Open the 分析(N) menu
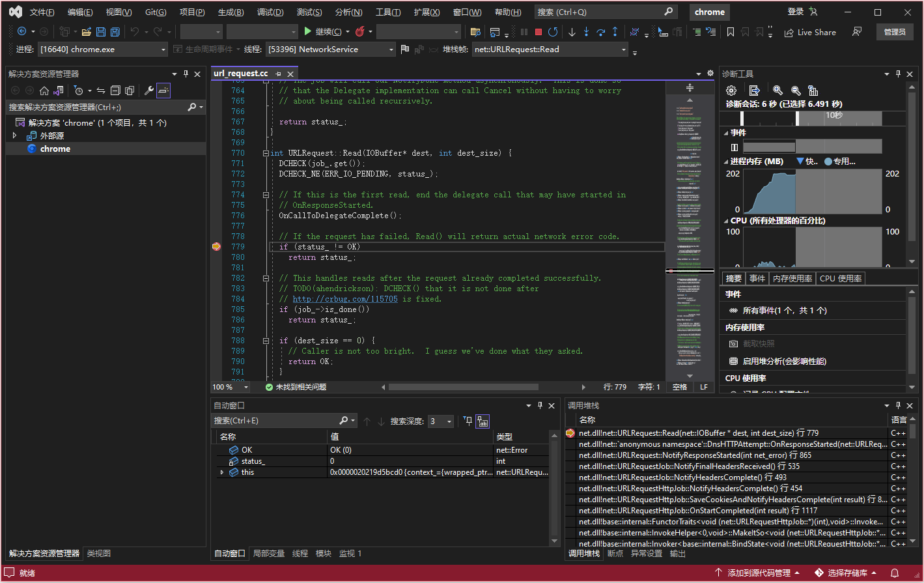This screenshot has width=924, height=583. (348, 12)
